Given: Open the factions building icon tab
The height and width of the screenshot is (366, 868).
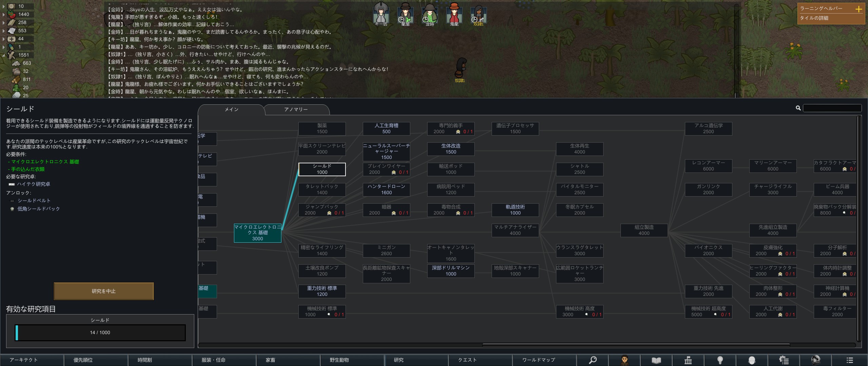Looking at the screenshot, I should click(x=688, y=360).
